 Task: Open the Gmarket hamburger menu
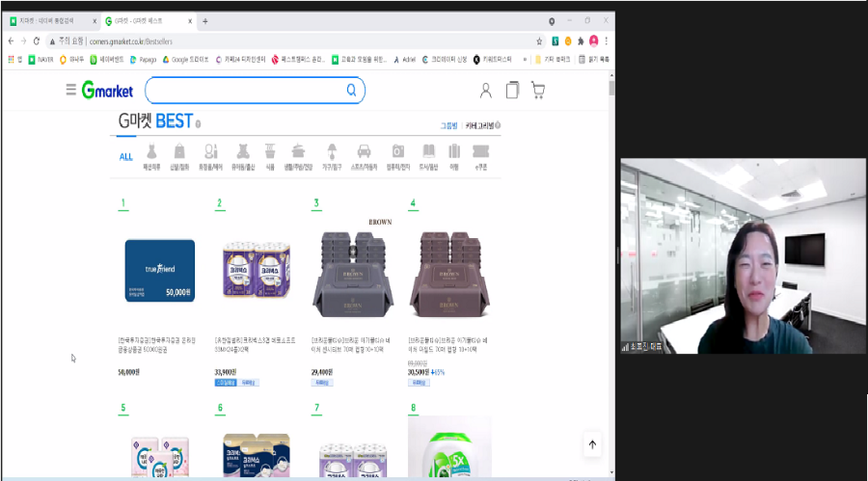coord(70,90)
